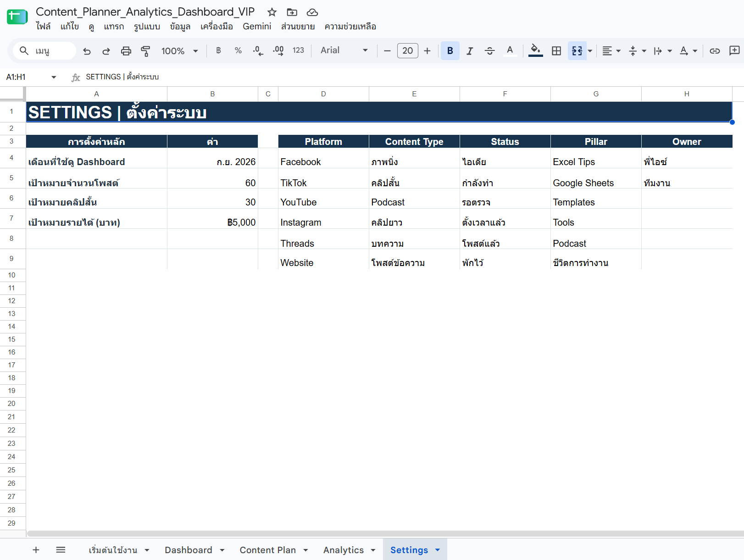This screenshot has width=744, height=560.
Task: Click the Undo arrow icon
Action: click(87, 51)
